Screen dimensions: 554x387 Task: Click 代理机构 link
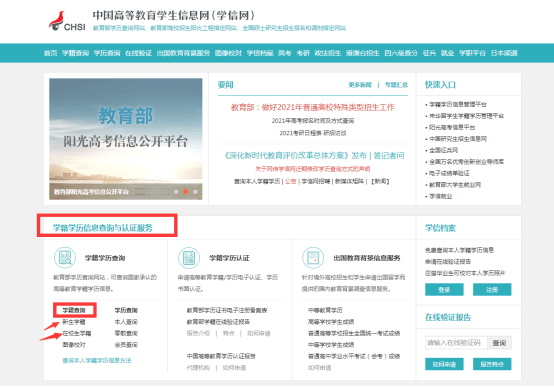(x=198, y=368)
